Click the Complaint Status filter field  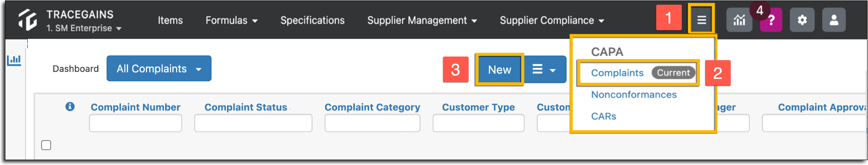coord(253,123)
